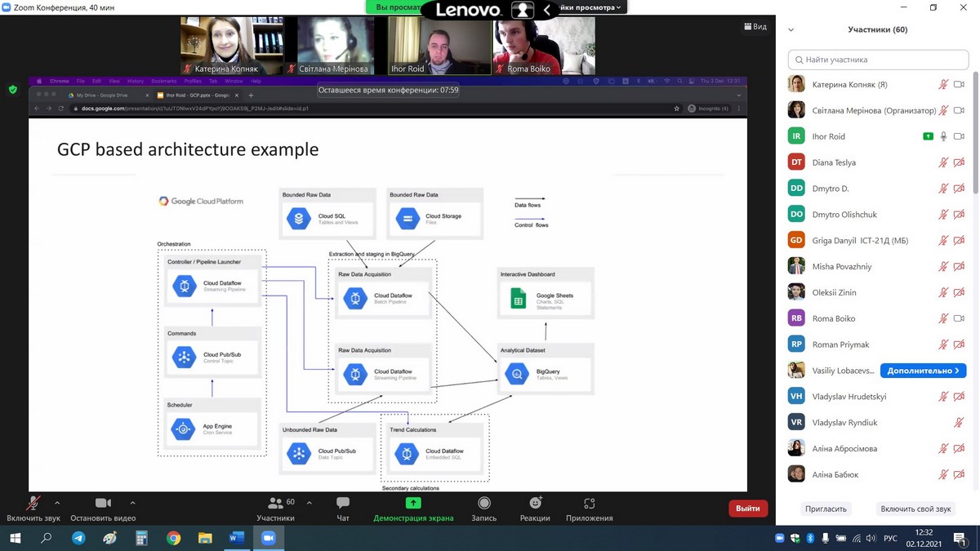
Task: Expand audio options arrow beside microphone
Action: 57,503
